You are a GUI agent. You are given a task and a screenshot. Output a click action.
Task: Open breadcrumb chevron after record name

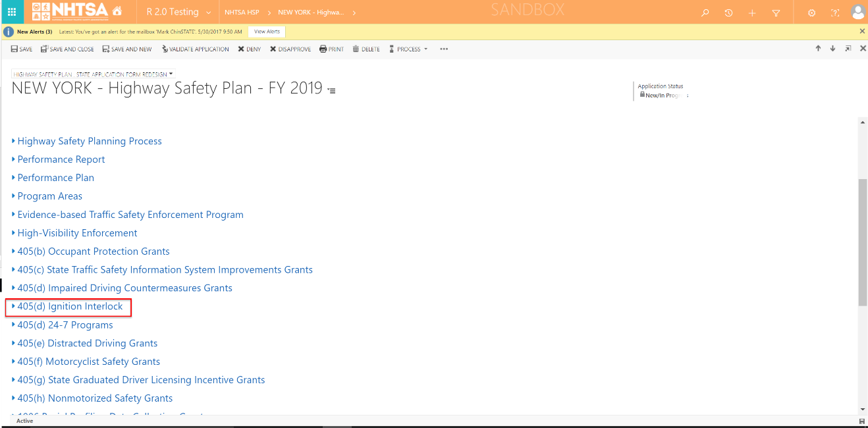(354, 13)
